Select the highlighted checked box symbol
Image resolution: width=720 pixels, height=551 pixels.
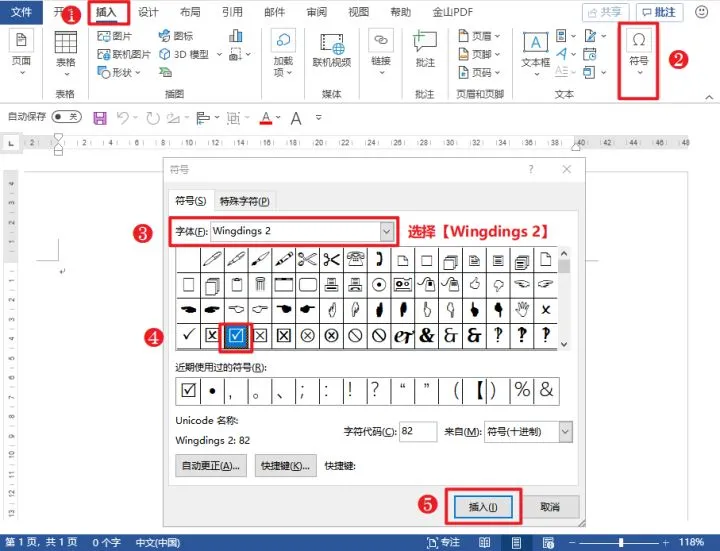(236, 336)
